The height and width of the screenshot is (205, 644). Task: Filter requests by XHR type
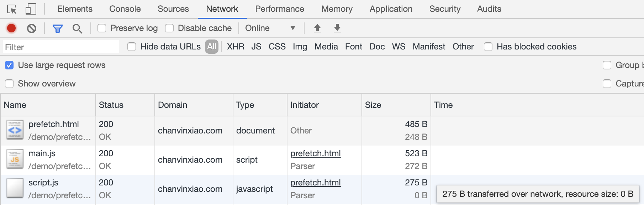click(236, 47)
